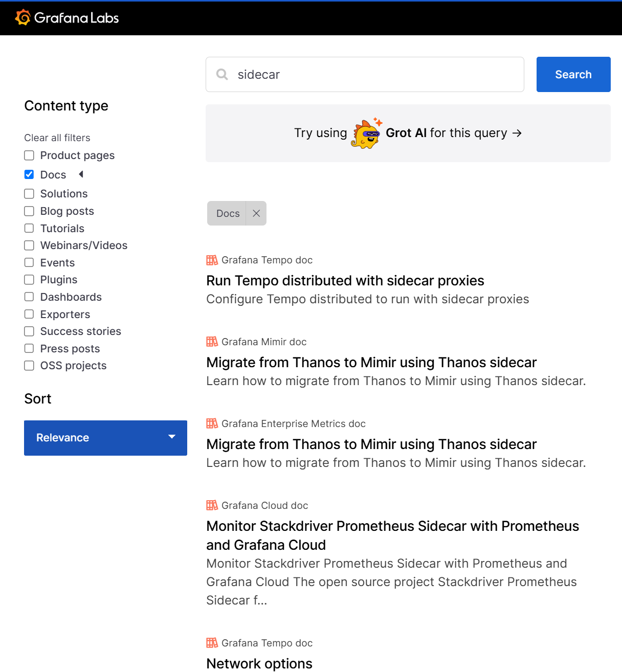The width and height of the screenshot is (622, 672).
Task: Click doc icon beside 'Run Tempo distributed' result
Action: [x=212, y=260]
